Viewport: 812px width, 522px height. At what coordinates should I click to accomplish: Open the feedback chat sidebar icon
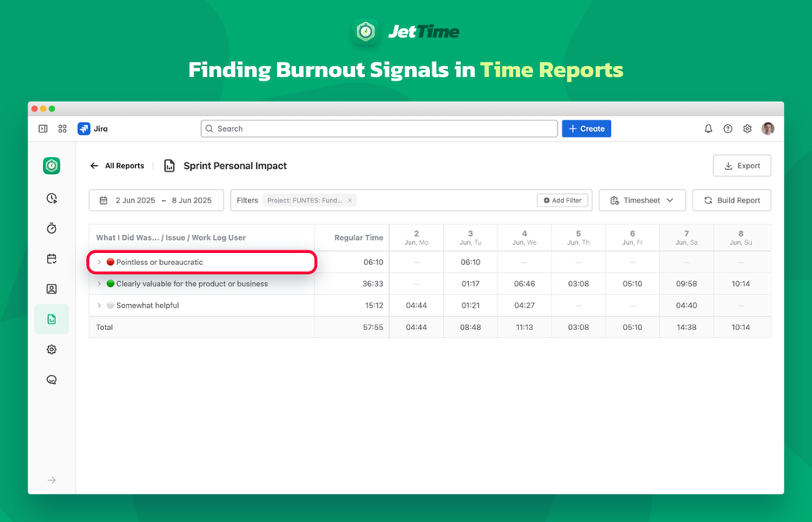51,380
